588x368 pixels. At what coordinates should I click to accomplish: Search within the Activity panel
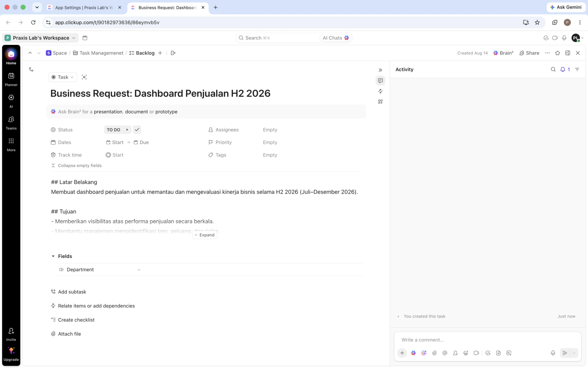coord(553,70)
